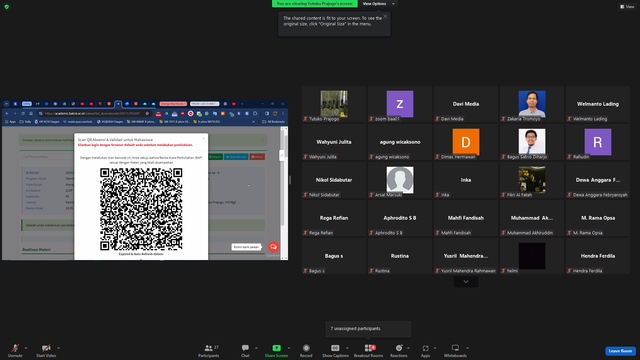This screenshot has height=360, width=640.
Task: Click the blue Leave Room button
Action: 620,351
